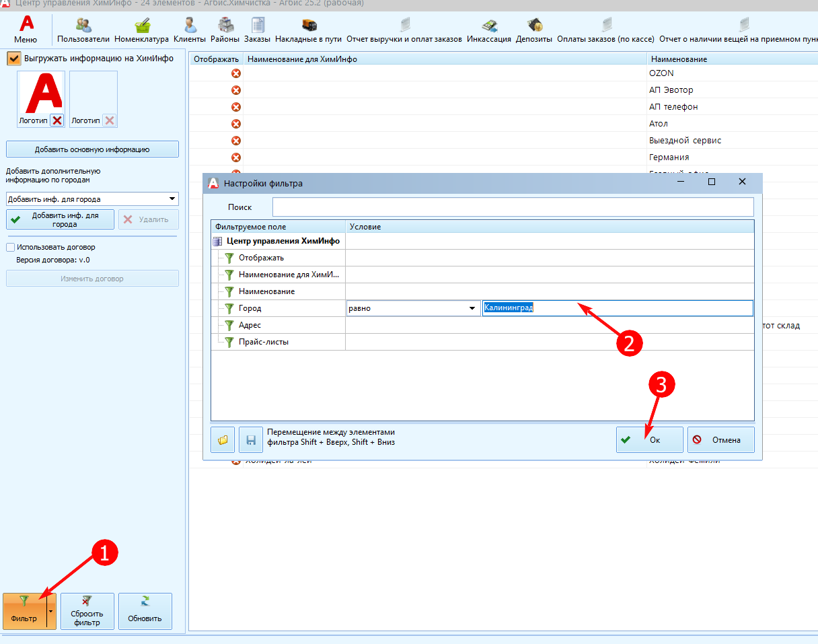This screenshot has height=644, width=818.
Task: Remove the first logo with red X
Action: point(57,120)
